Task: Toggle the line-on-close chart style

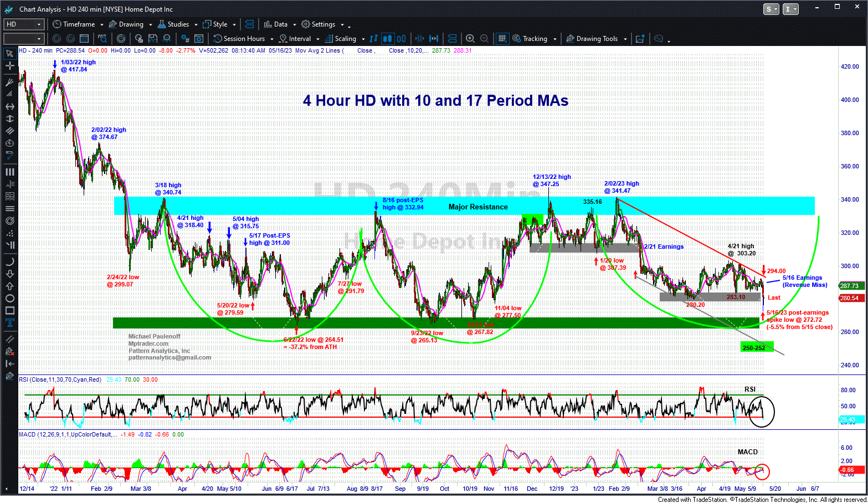Action: (373, 39)
